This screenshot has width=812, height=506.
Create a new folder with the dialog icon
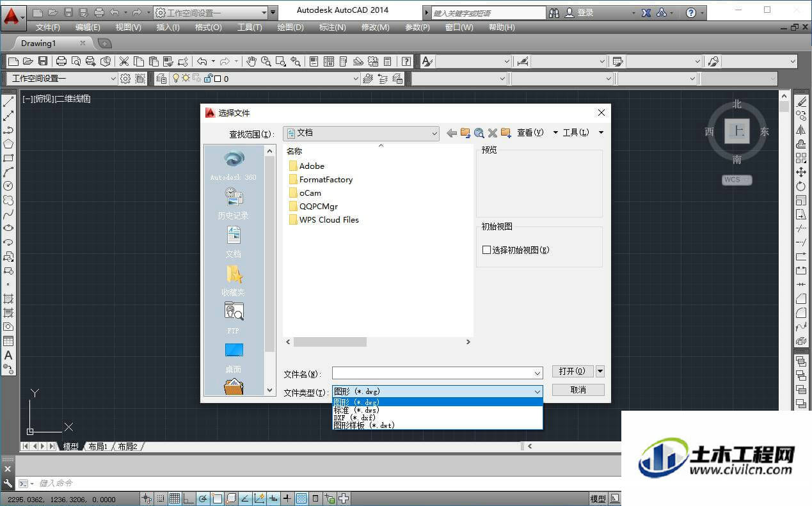(506, 133)
